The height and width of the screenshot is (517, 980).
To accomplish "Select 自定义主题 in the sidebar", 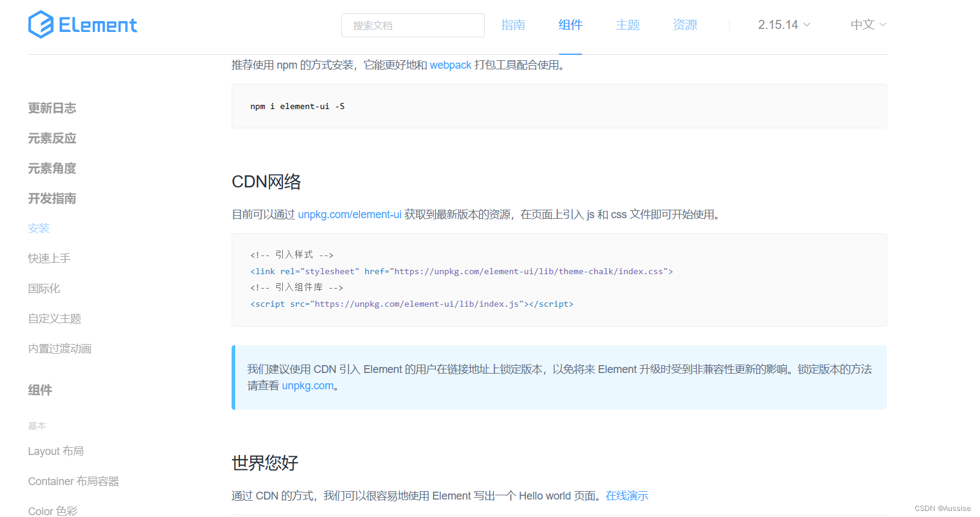I will click(54, 319).
